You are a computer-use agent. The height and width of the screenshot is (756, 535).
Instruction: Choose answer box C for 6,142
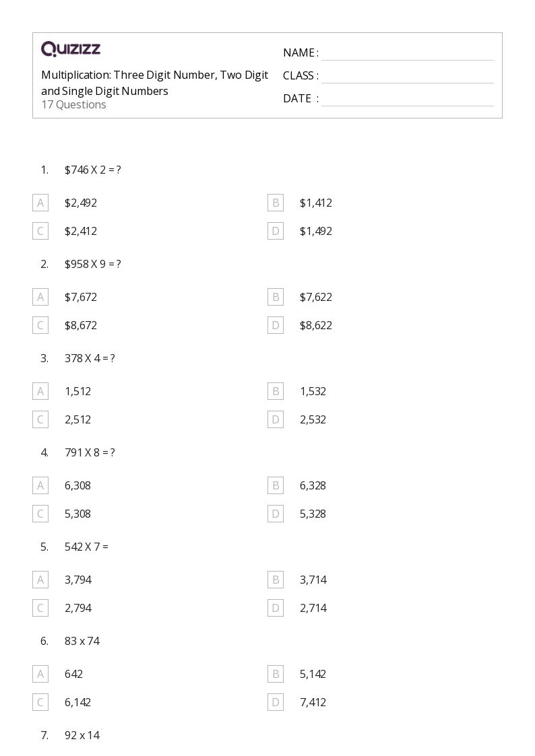[x=40, y=702]
